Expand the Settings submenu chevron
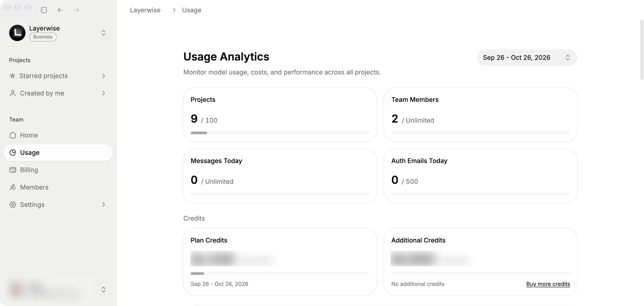 click(104, 205)
